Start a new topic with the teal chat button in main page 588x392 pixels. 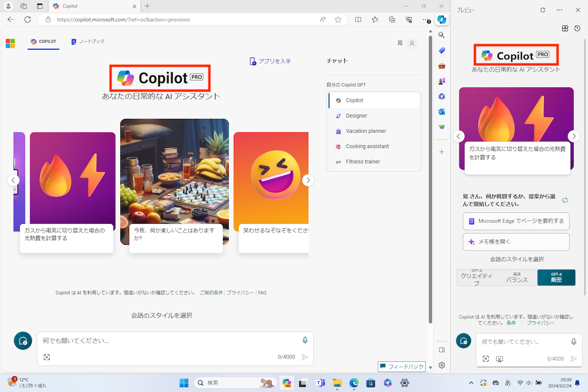[23, 341]
